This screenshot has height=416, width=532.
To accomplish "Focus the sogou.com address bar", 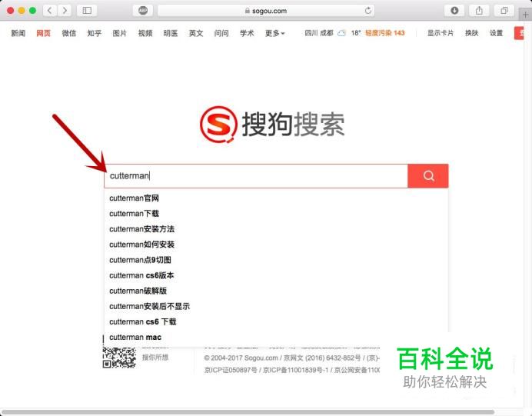I will pos(266,11).
